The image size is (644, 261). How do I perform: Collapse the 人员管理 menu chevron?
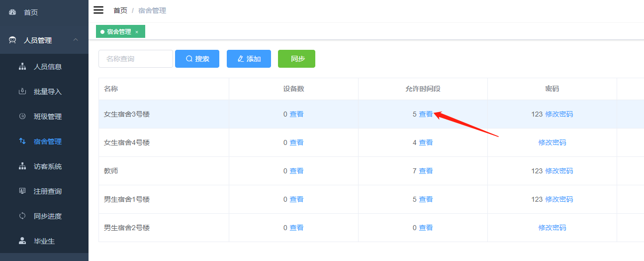(76, 40)
